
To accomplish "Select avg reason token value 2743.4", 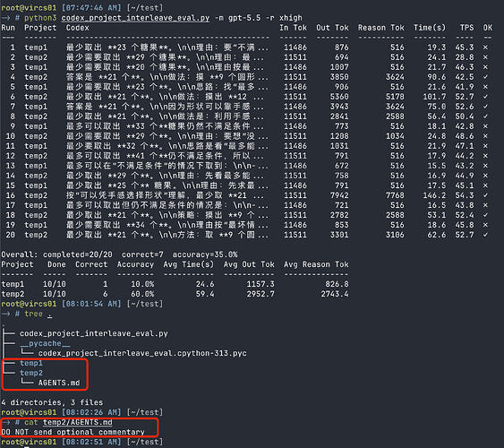I will pos(335,294).
